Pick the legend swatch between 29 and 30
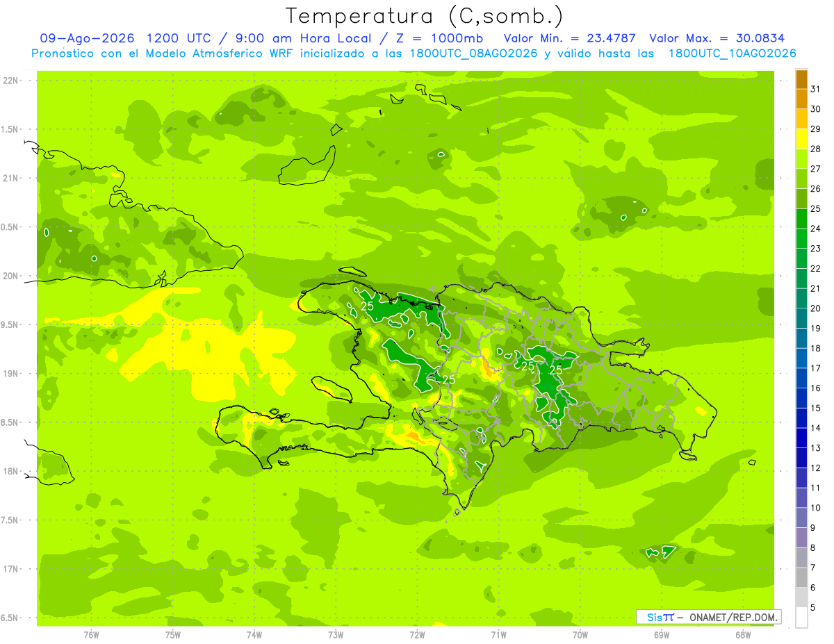Viewport: 834px width, 644px height. [x=801, y=119]
